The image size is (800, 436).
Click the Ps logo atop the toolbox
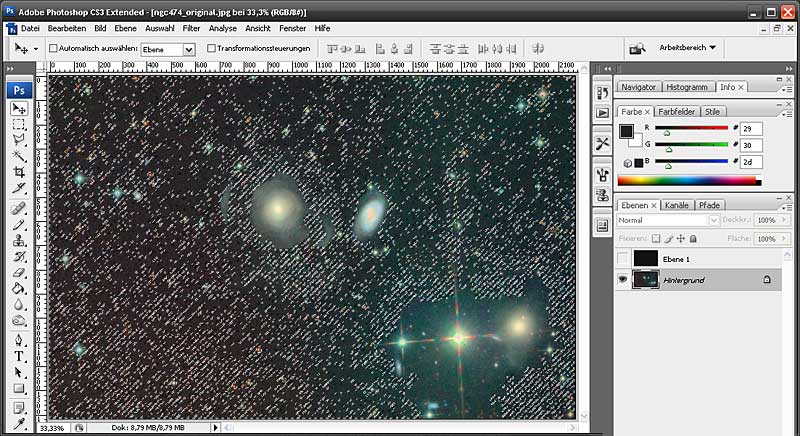point(19,90)
